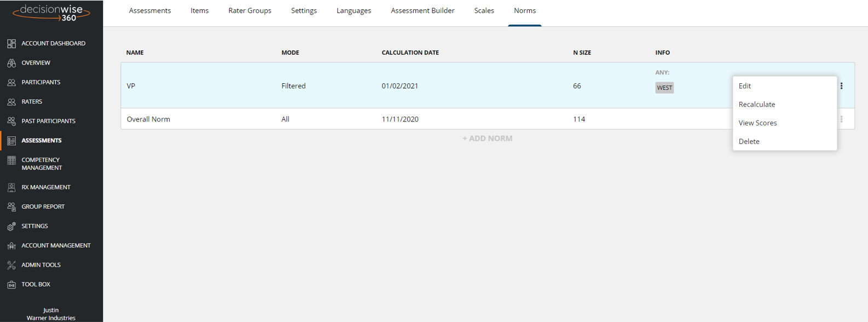Click the Account Management icon
Screen dimensions: 868x322
click(x=11, y=245)
